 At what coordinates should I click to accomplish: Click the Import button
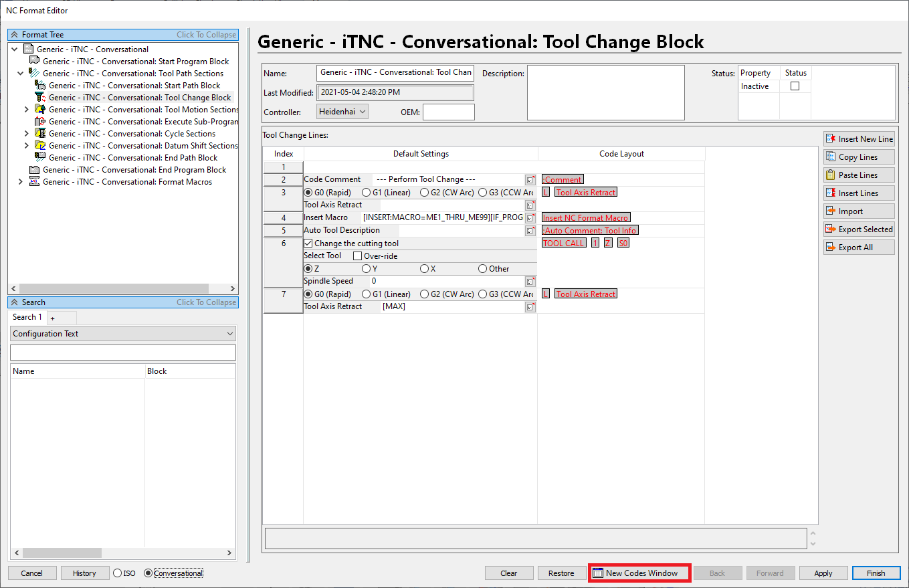click(859, 211)
